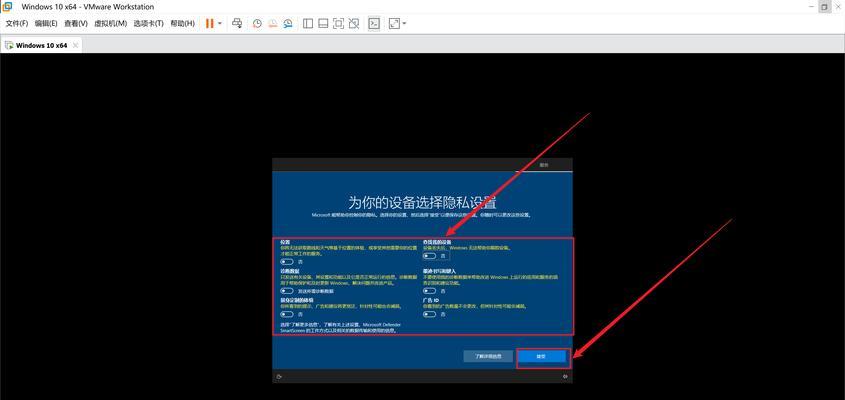The height and width of the screenshot is (400, 845).
Task: Click the 为你的设备选择隐私设置 heading
Action: point(422,202)
